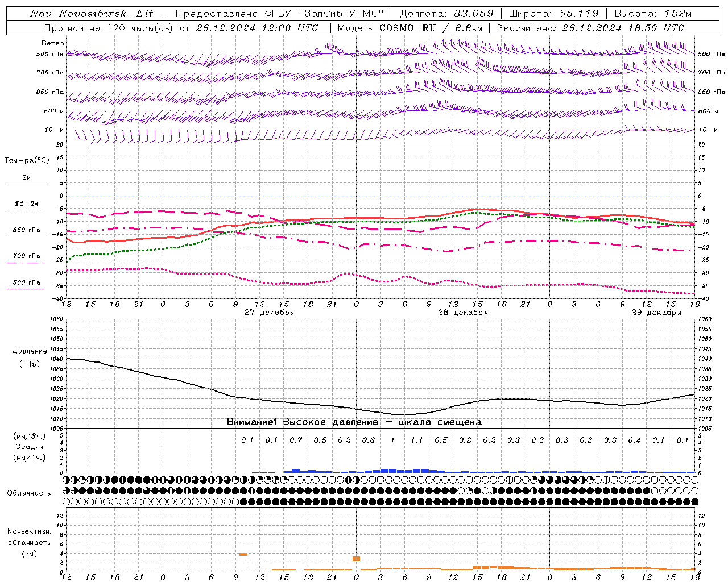Click the '700 гПа' legend entry in temperature panel
The width and height of the screenshot is (728, 582).
[26, 256]
